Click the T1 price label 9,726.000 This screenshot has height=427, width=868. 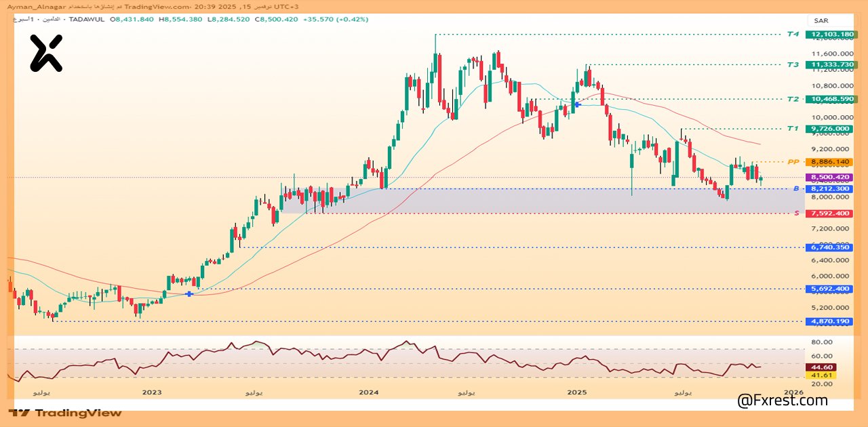[830, 129]
